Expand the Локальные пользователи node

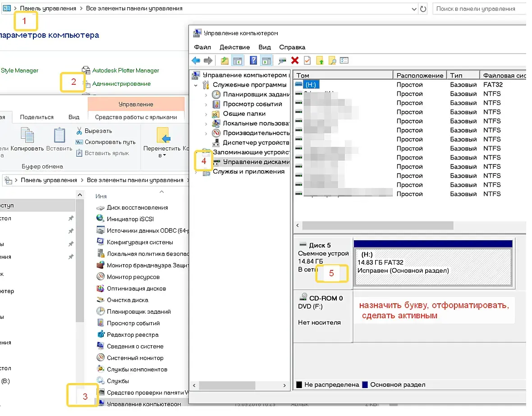tap(206, 124)
